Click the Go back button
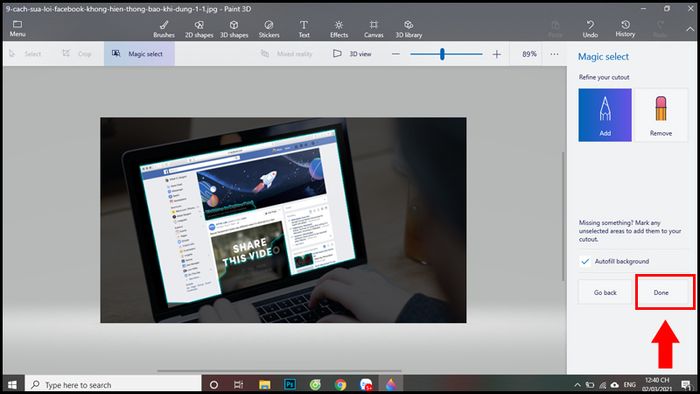Screen dimensions: 700x394 (x=605, y=293)
